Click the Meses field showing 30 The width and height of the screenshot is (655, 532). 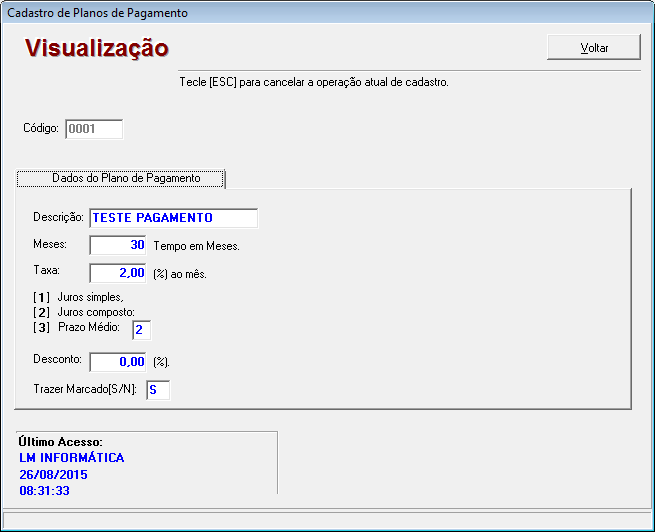118,245
